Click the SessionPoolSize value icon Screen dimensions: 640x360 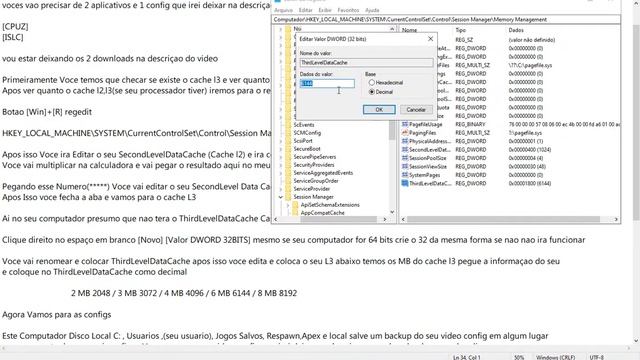click(405, 158)
